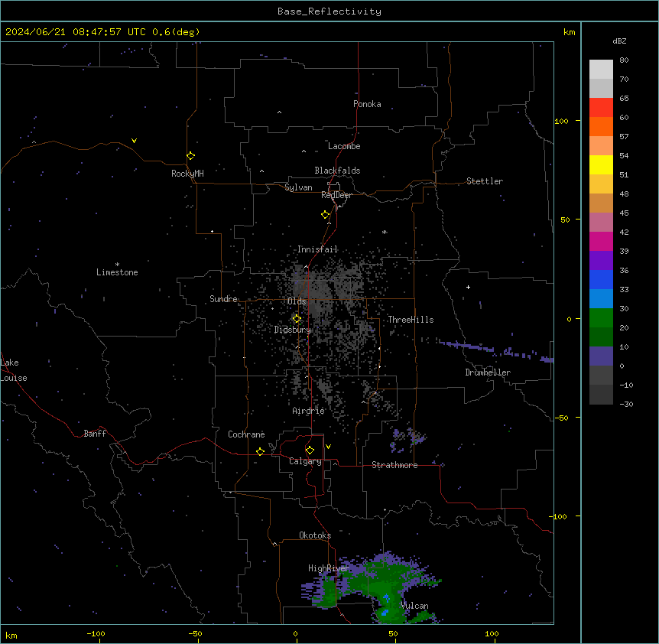Click the yellow diamond marker beside RockyMH
The image size is (659, 644).
click(190, 156)
